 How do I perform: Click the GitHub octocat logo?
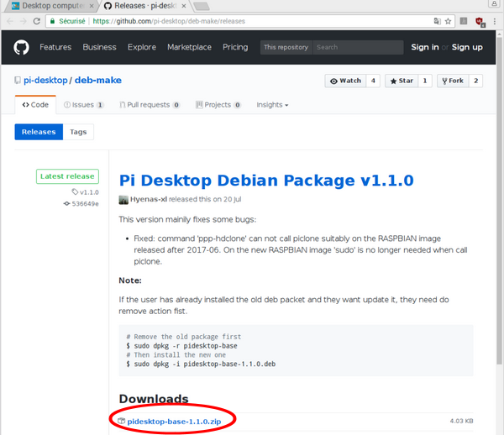(21, 47)
